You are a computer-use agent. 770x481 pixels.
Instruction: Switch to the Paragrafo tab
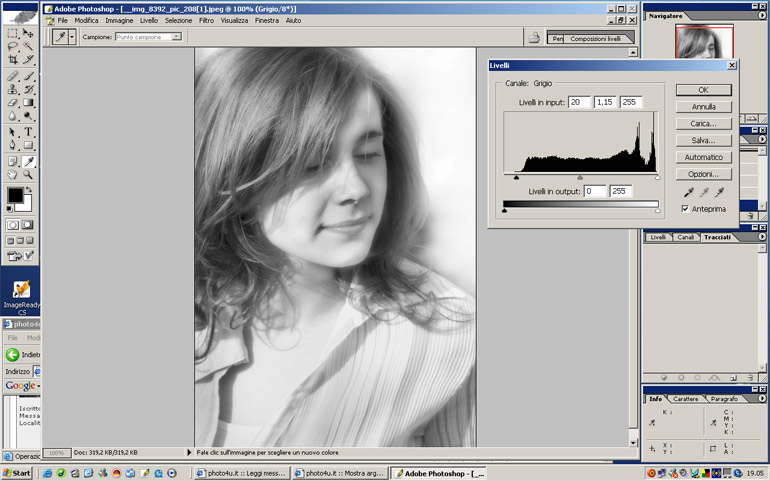[724, 399]
